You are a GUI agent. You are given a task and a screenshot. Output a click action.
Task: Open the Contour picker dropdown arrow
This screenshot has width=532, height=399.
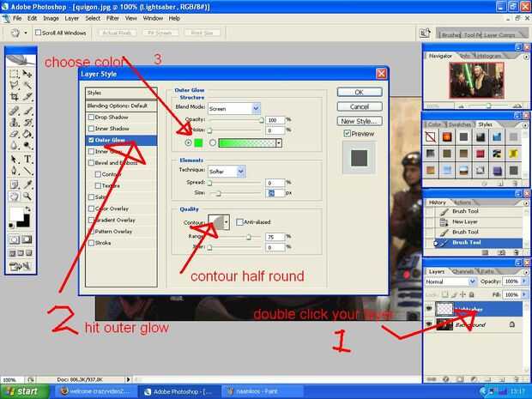coord(227,222)
